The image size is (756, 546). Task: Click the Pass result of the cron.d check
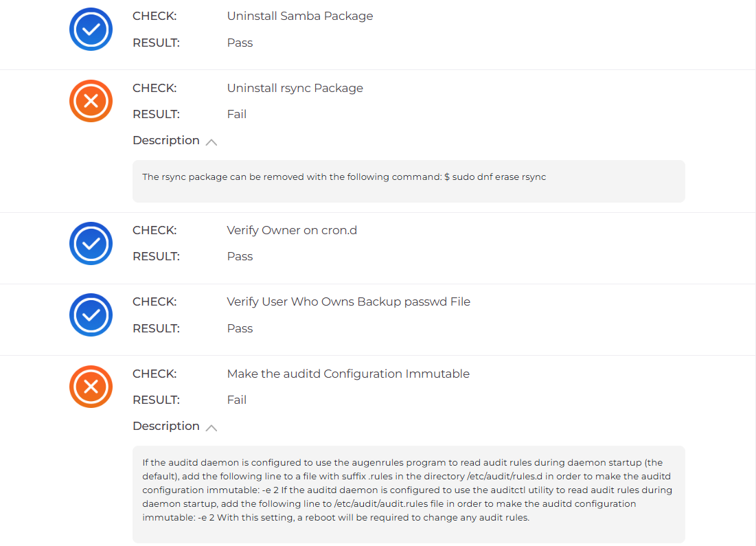click(x=240, y=256)
